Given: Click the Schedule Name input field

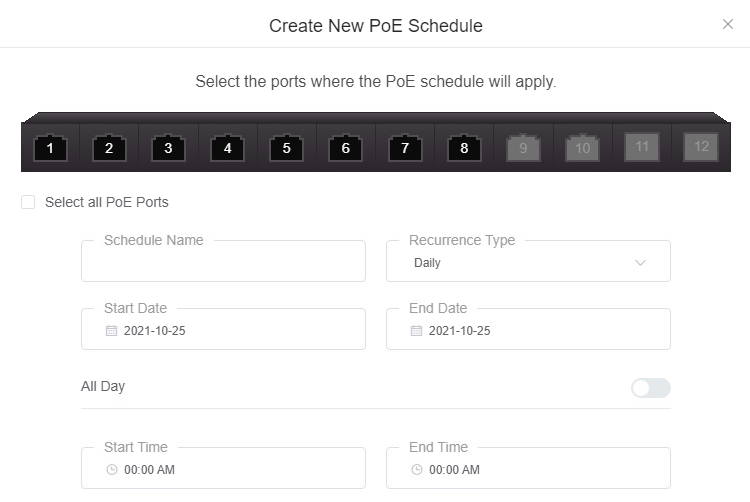Looking at the screenshot, I should [x=223, y=261].
